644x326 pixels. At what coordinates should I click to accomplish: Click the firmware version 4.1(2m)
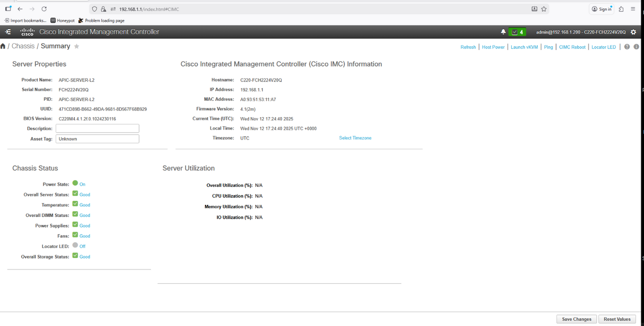(x=248, y=109)
